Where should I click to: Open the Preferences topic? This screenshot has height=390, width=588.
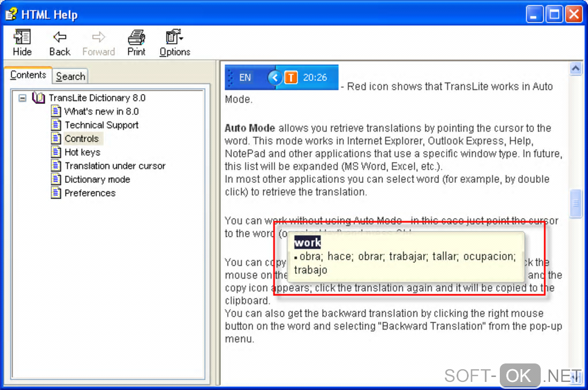90,193
